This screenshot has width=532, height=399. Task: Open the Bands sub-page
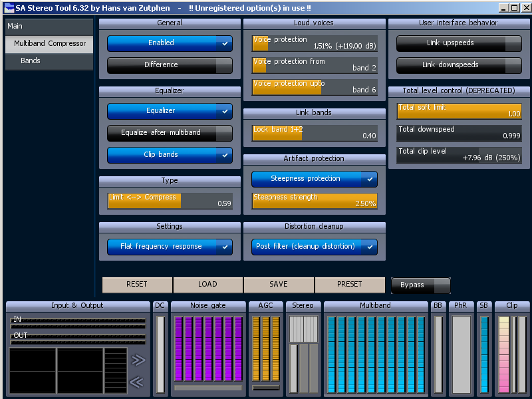(x=49, y=61)
